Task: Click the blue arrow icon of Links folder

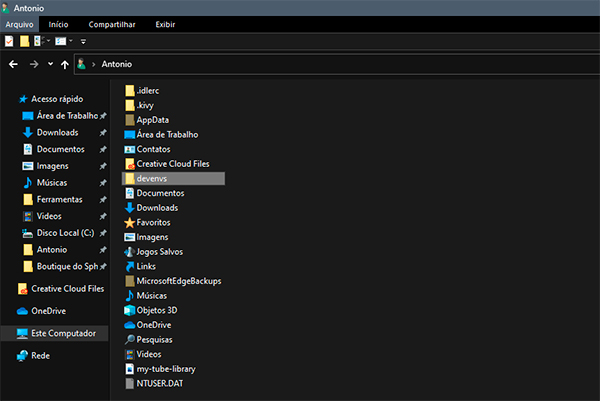Action: point(130,266)
